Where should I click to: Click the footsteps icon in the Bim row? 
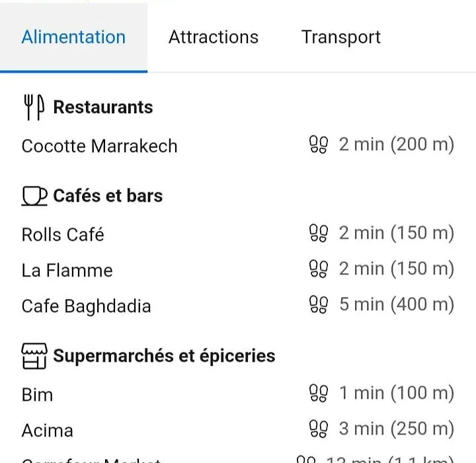pos(319,393)
